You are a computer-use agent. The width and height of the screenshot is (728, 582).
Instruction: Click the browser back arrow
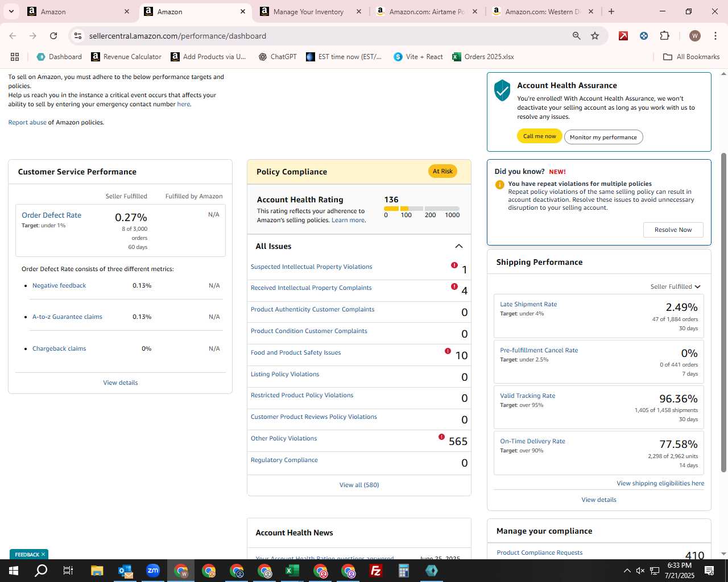coord(13,36)
